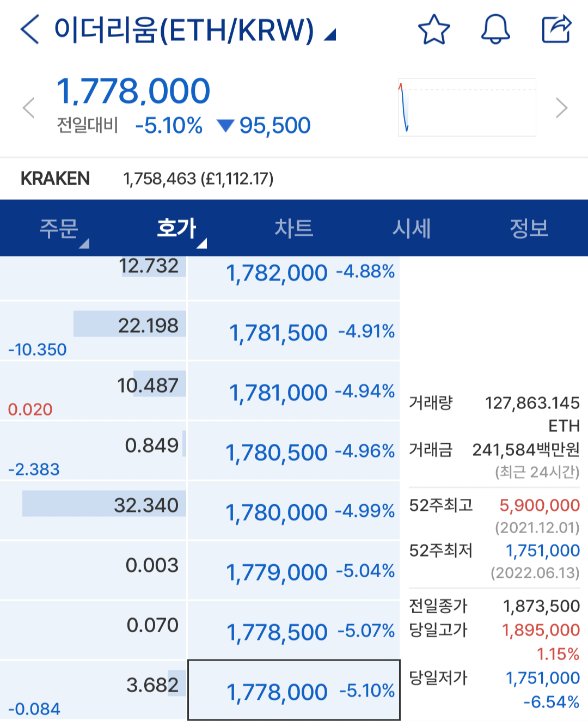Select the 1,782,000 ask price row
588x721 pixels.
[294, 273]
